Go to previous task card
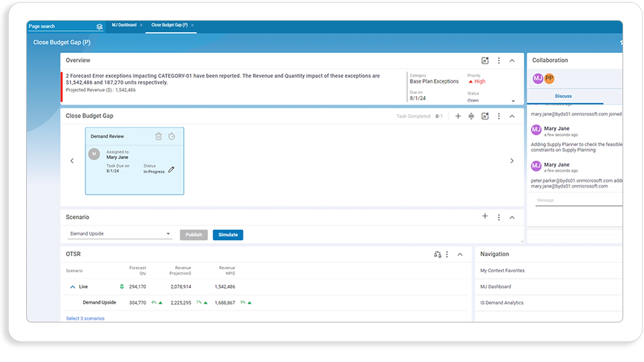This screenshot has height=362, width=644. (x=72, y=161)
